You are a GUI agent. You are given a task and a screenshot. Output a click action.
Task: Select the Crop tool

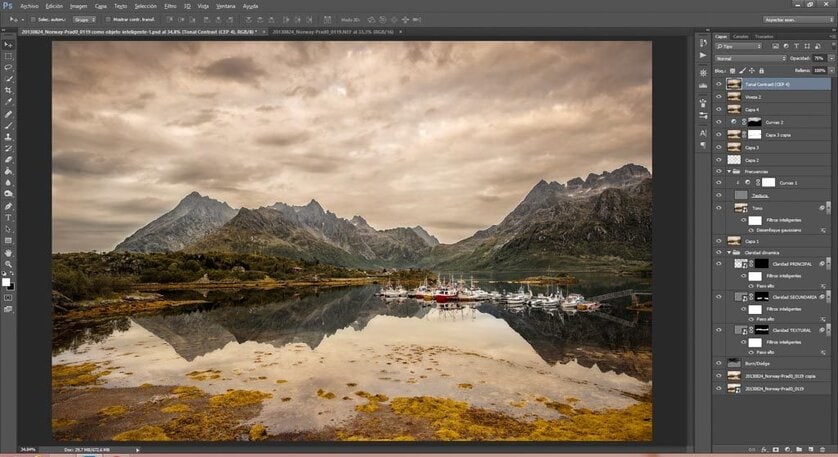click(9, 90)
